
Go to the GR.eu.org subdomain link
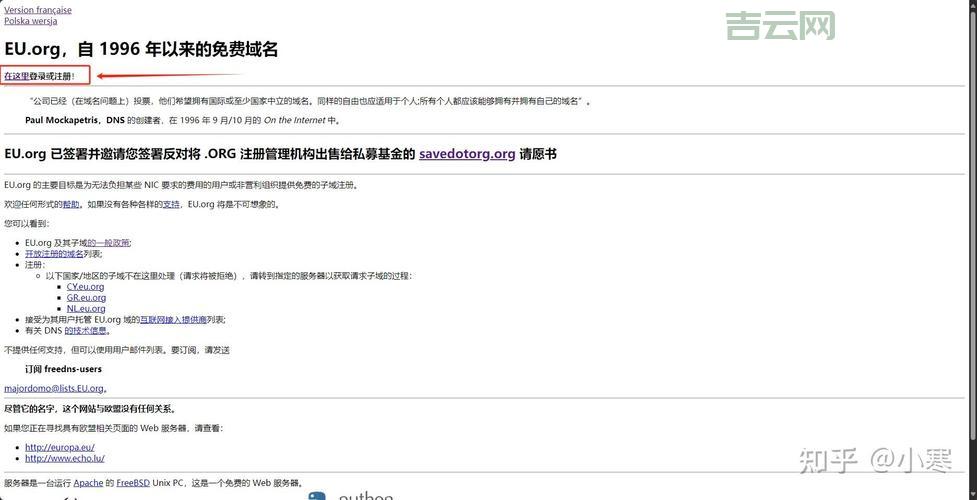pos(86,297)
